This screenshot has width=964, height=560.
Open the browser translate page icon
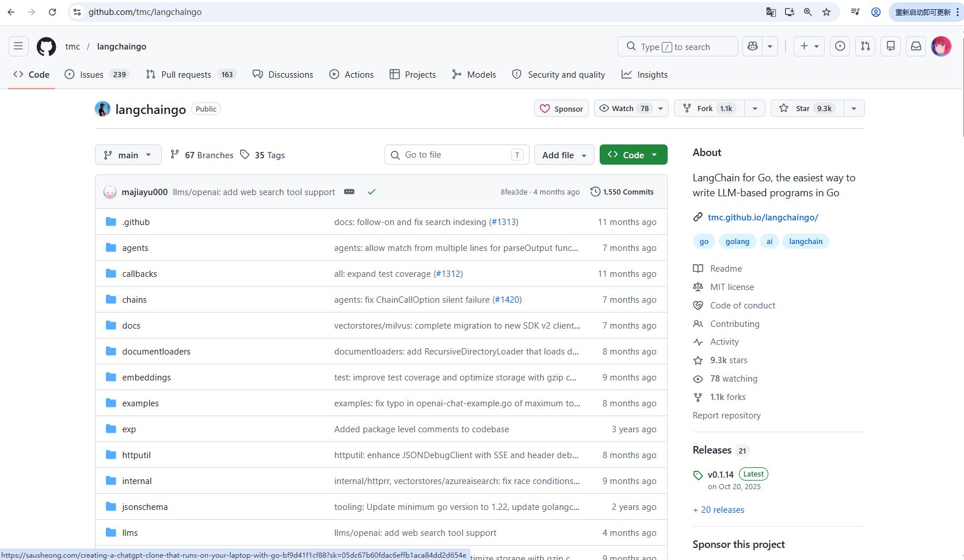coord(771,12)
